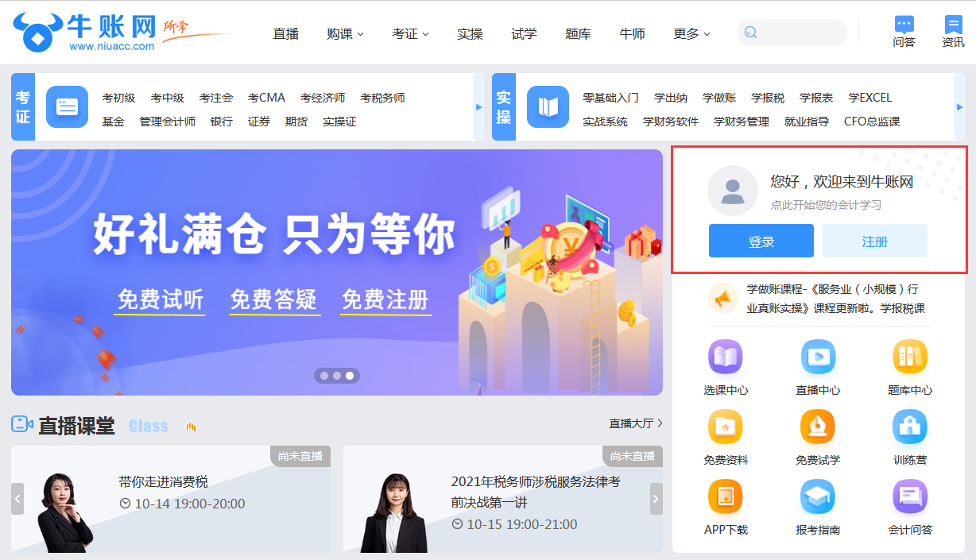
Task: Open the 学做账课程 announcement text
Action: tap(835, 299)
